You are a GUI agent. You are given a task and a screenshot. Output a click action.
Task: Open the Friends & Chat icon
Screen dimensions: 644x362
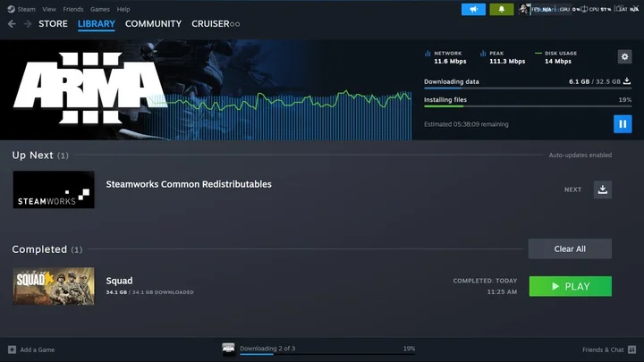pyautogui.click(x=632, y=349)
